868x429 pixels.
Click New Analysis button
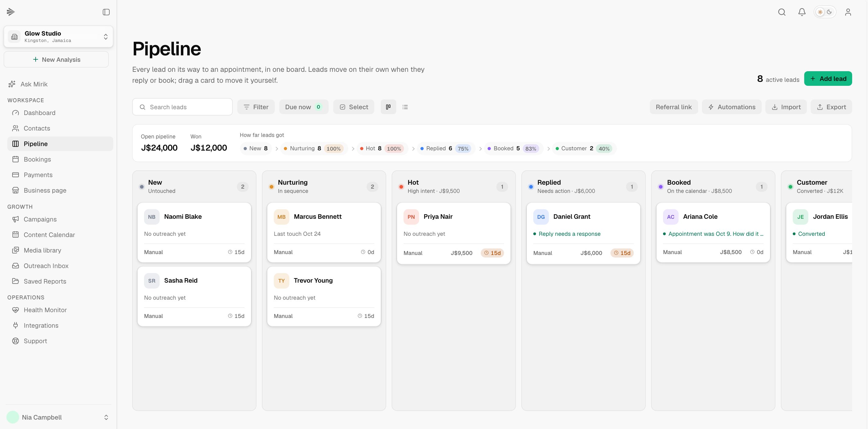pyautogui.click(x=56, y=59)
